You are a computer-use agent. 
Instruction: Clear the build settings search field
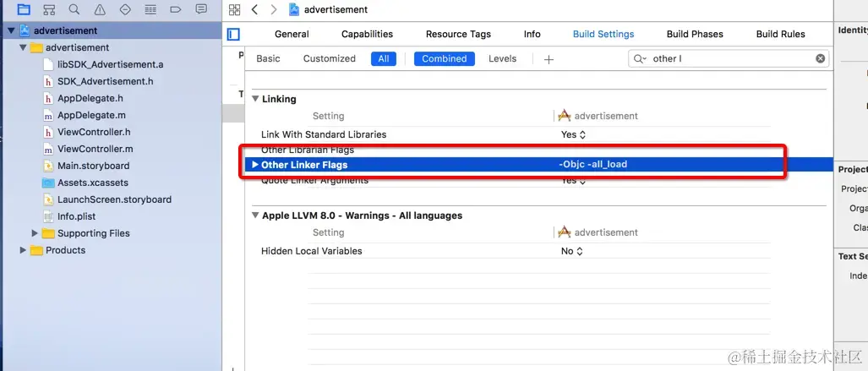tap(821, 58)
